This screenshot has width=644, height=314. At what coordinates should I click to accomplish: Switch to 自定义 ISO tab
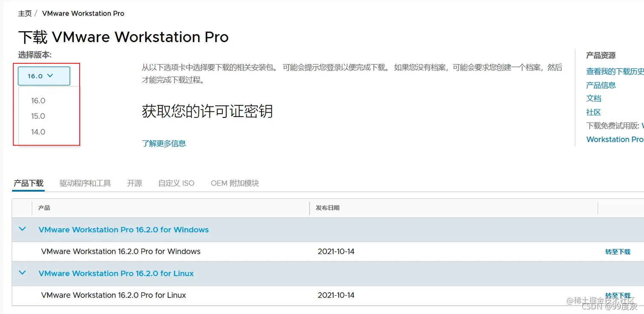click(x=176, y=183)
